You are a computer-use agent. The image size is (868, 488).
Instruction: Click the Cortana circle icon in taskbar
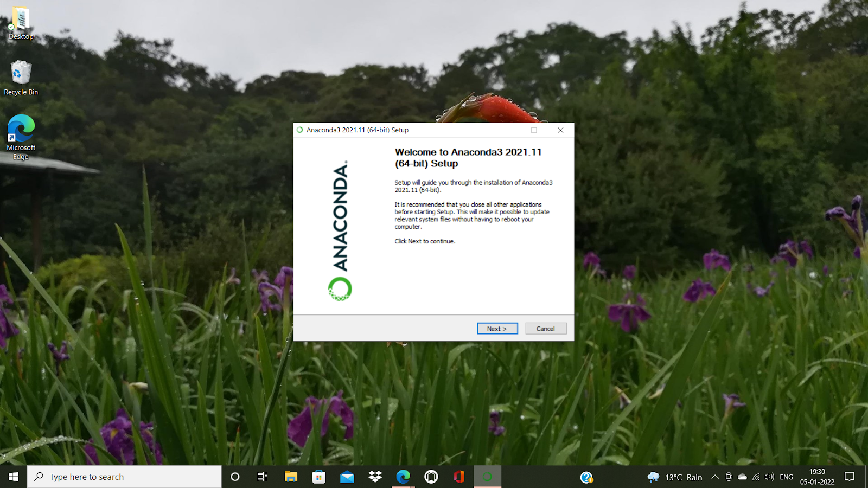point(235,477)
